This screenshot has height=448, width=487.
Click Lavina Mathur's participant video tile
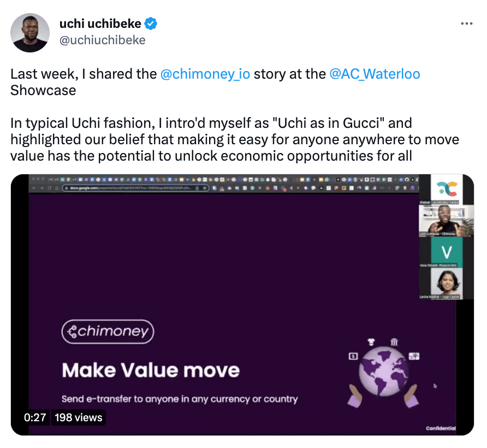pos(447,281)
